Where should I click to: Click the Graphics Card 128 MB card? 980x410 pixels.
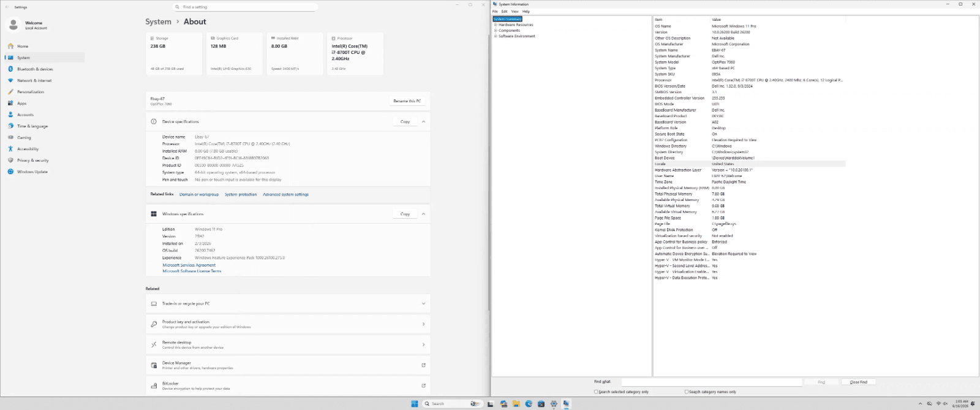(235, 54)
